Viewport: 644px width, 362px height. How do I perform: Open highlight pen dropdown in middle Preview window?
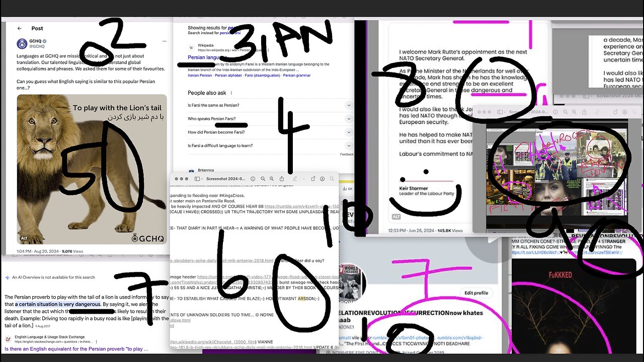point(304,179)
